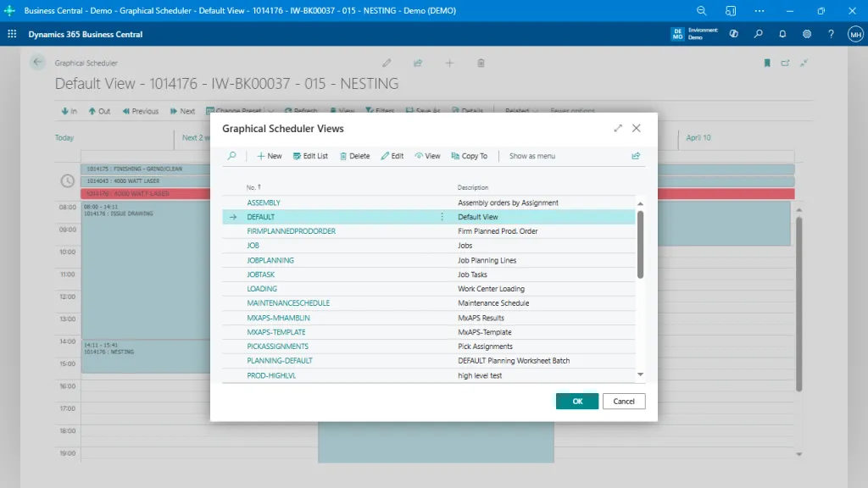This screenshot has width=868, height=488.
Task: Bookmark the Graphical Scheduler page
Action: coord(766,63)
